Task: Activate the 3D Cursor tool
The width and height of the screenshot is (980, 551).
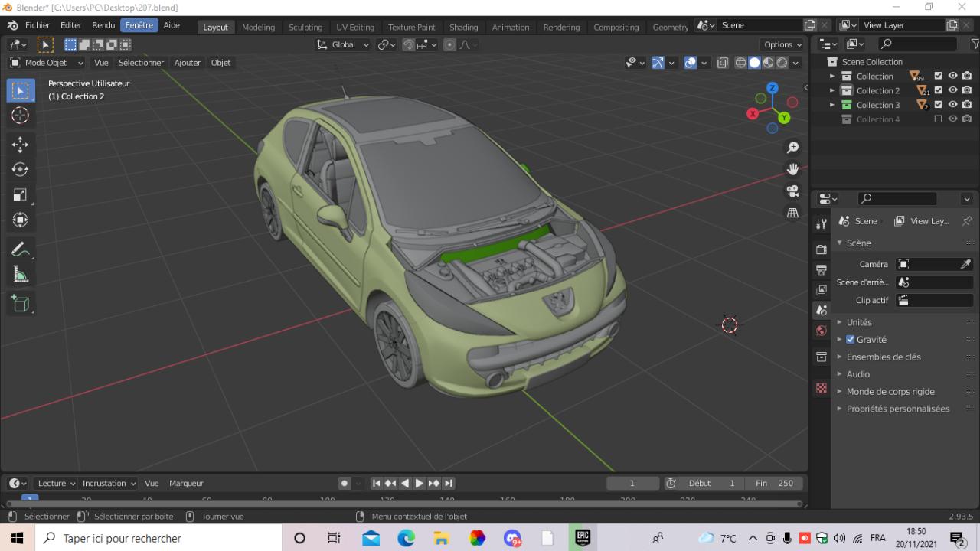Action: [21, 116]
